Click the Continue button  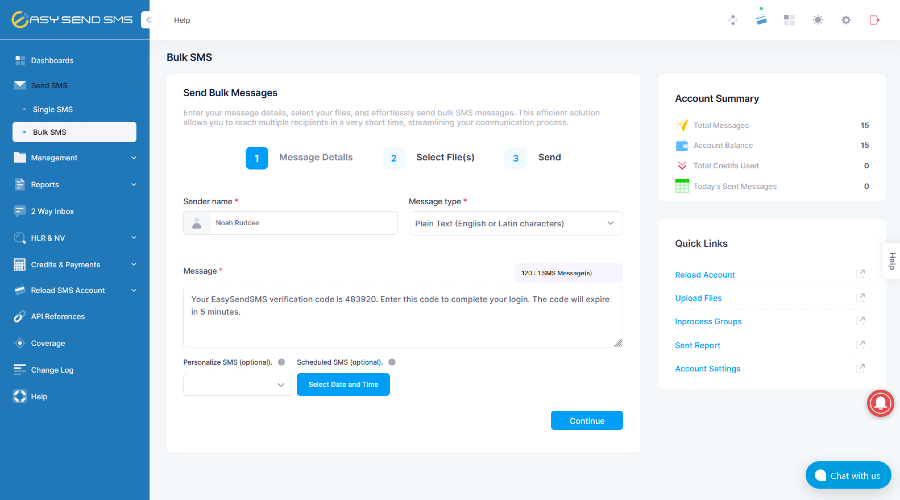[x=587, y=421]
